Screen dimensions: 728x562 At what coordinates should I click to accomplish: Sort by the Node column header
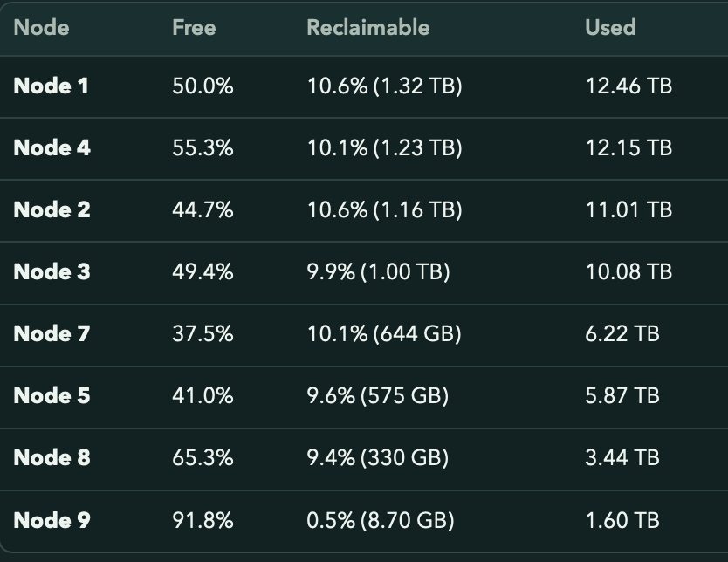41,27
